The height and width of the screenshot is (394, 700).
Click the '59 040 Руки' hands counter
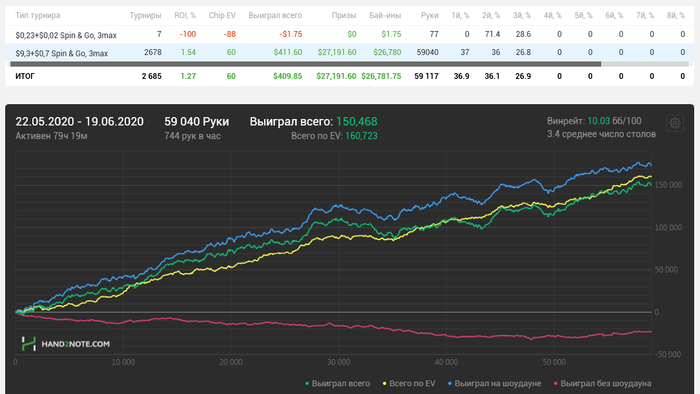click(196, 121)
